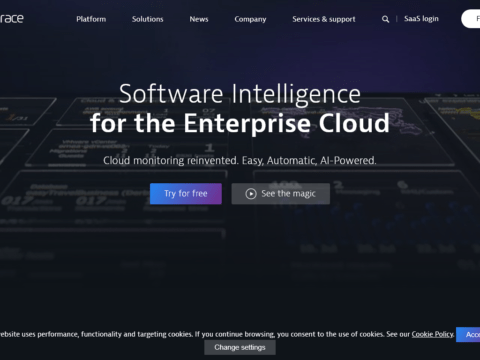The image size is (480, 360).
Task: Click the Change settings button
Action: [240, 347]
